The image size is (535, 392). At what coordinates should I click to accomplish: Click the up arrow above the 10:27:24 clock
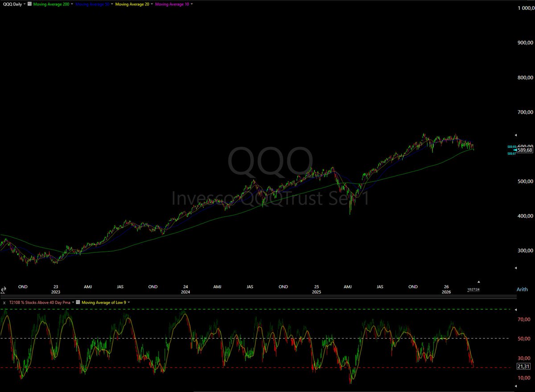click(479, 282)
